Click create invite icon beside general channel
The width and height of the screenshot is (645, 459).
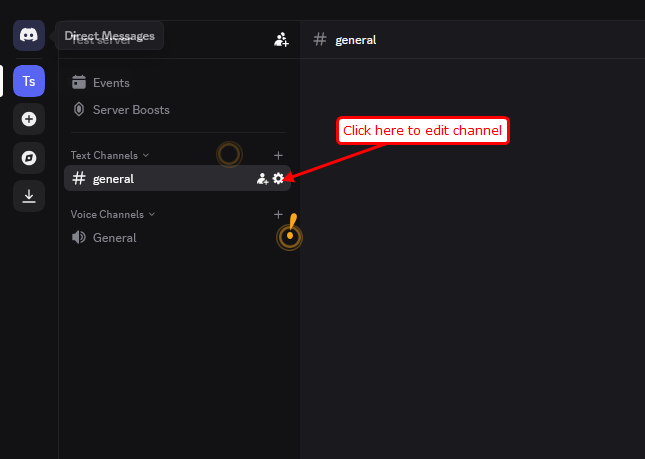point(262,178)
